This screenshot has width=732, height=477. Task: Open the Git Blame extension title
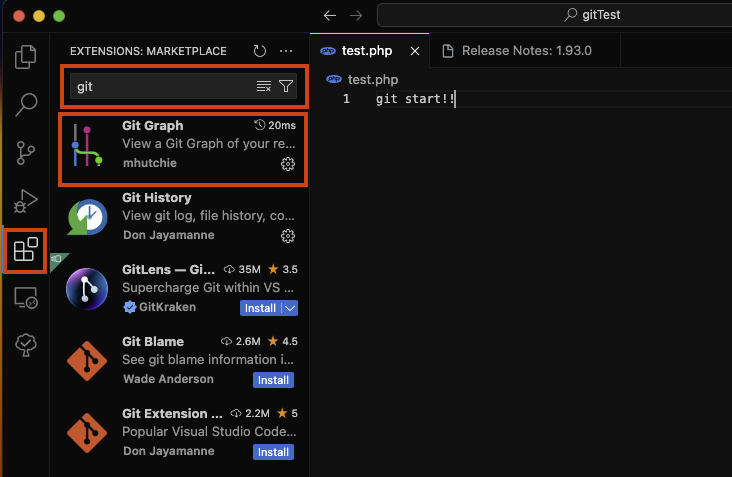pyautogui.click(x=153, y=341)
